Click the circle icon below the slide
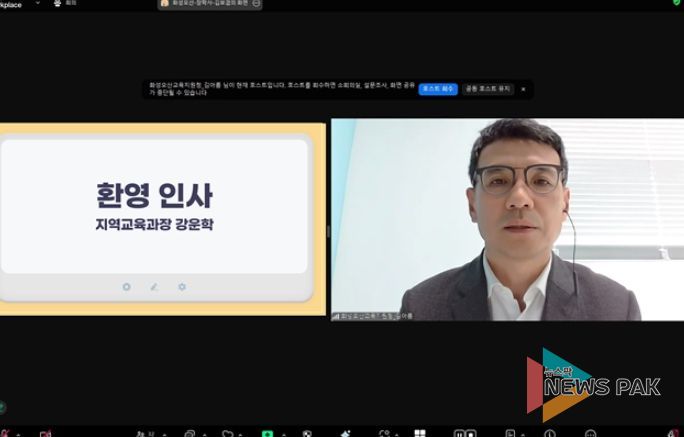The image size is (684, 437). point(127,287)
